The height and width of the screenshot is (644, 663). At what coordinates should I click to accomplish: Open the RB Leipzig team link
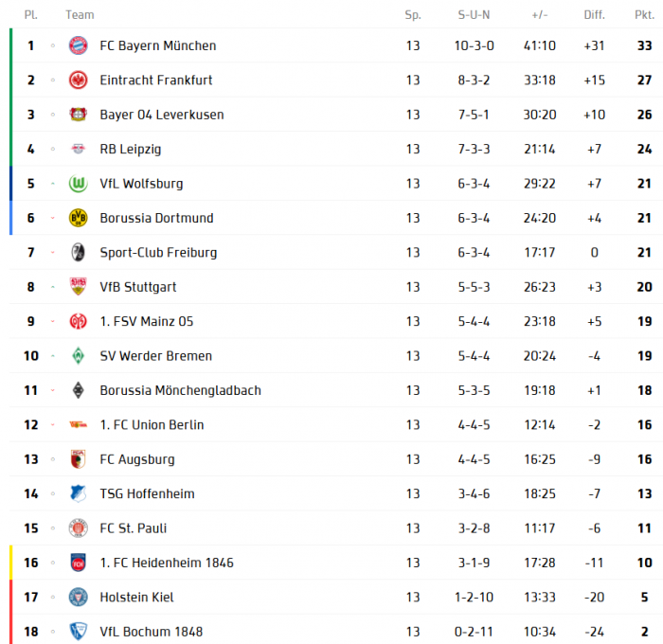coord(130,149)
